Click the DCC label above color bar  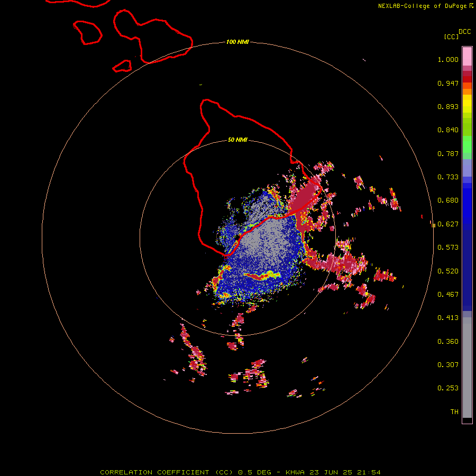(x=464, y=32)
